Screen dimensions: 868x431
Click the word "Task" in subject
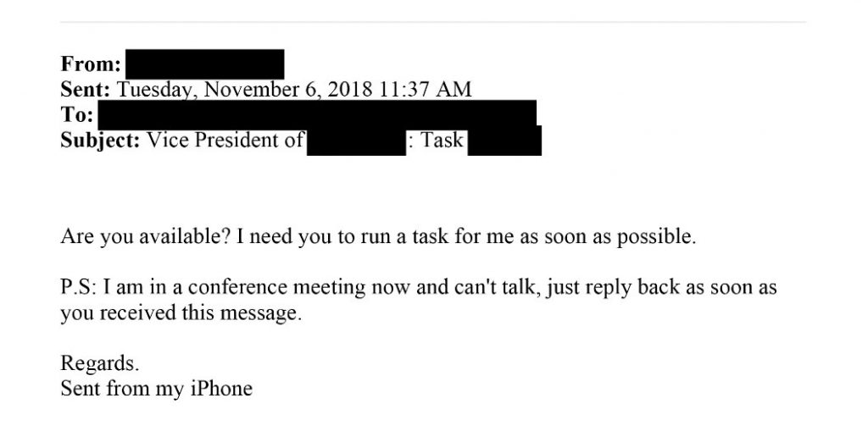(441, 141)
